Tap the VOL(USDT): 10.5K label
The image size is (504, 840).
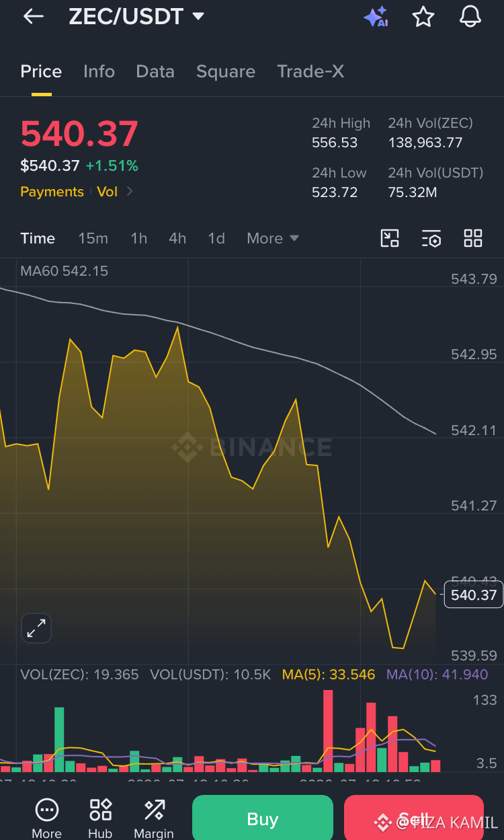coord(210,675)
